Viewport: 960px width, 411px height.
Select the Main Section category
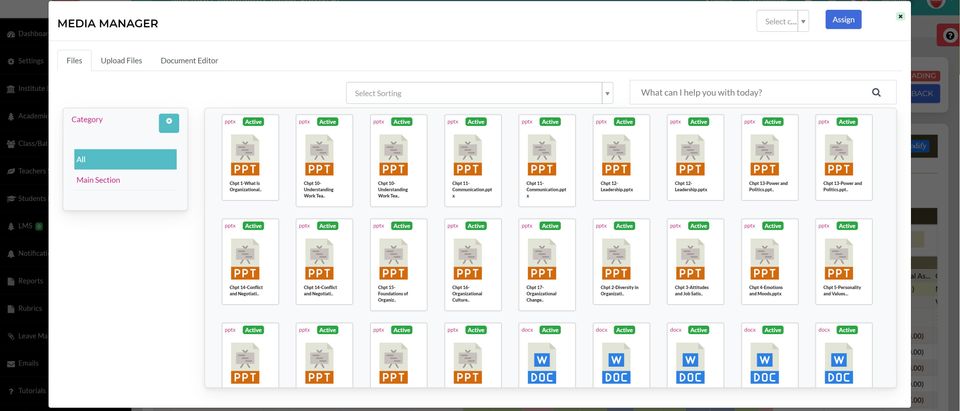[98, 180]
